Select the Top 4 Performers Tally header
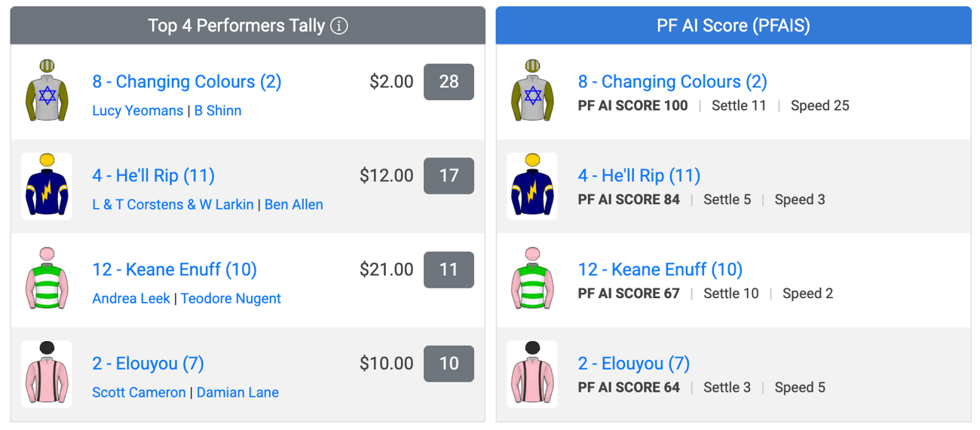980x430 pixels. [x=247, y=26]
